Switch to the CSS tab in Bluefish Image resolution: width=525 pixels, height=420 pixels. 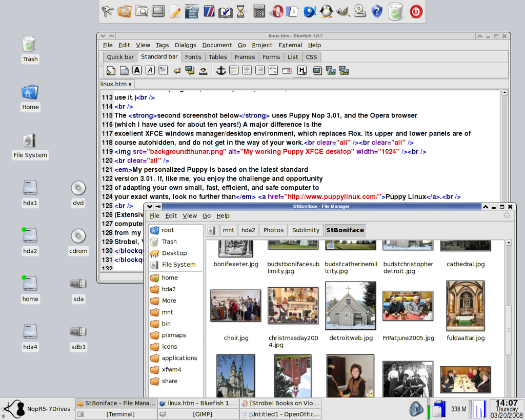pos(311,57)
